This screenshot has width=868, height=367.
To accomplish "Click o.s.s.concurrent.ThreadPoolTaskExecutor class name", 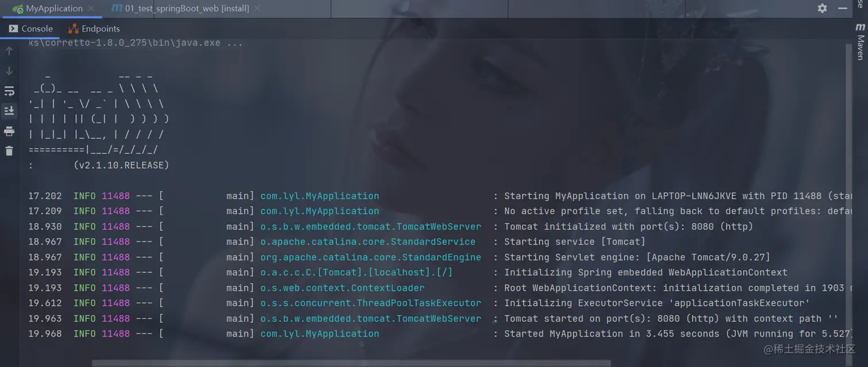I will click(371, 303).
